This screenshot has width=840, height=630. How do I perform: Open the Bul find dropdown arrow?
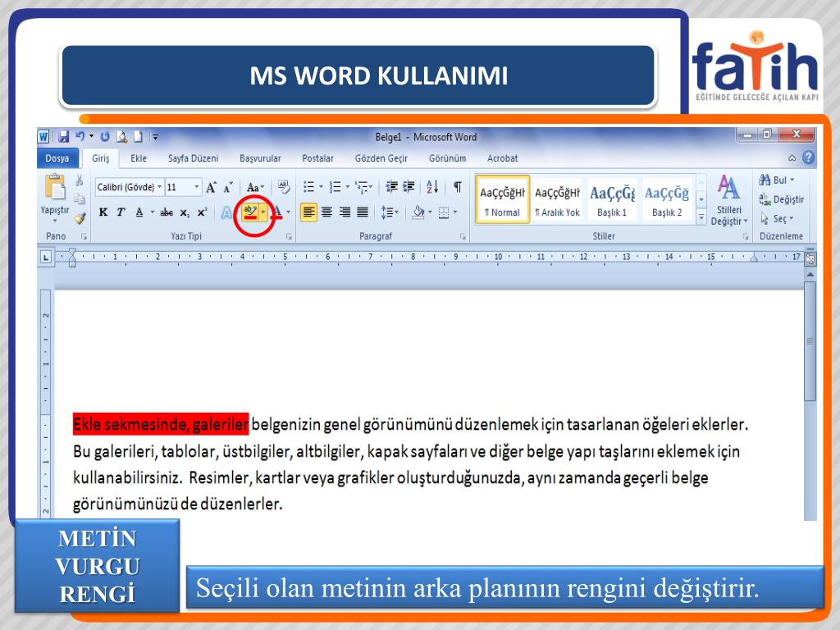click(792, 180)
